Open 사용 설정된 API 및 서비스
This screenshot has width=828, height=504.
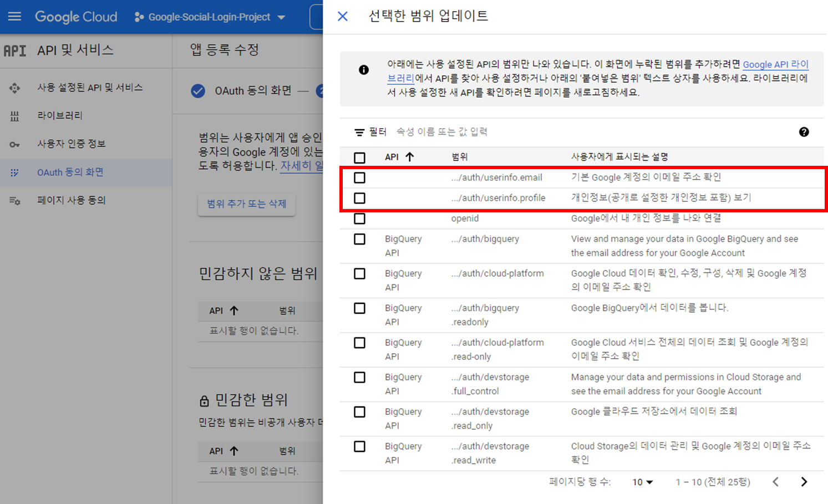pyautogui.click(x=90, y=88)
